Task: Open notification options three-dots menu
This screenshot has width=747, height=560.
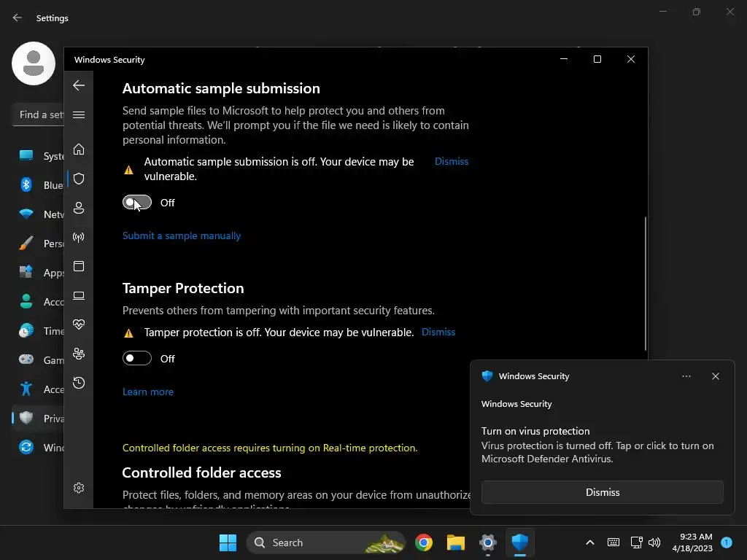Action: point(686,376)
